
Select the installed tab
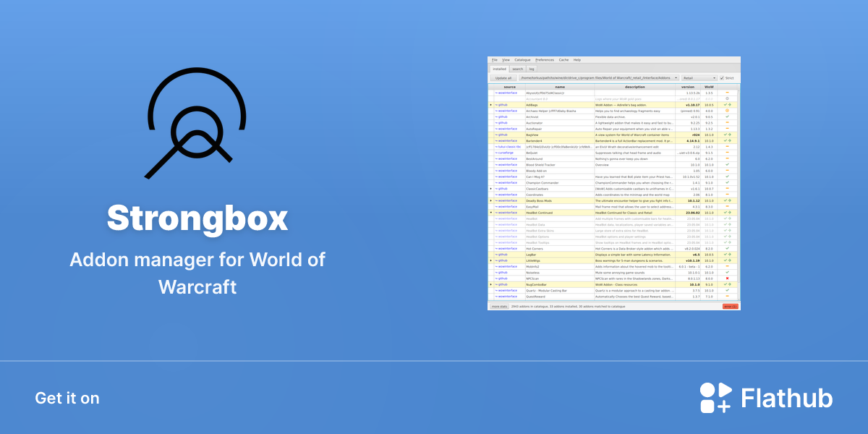tap(499, 69)
